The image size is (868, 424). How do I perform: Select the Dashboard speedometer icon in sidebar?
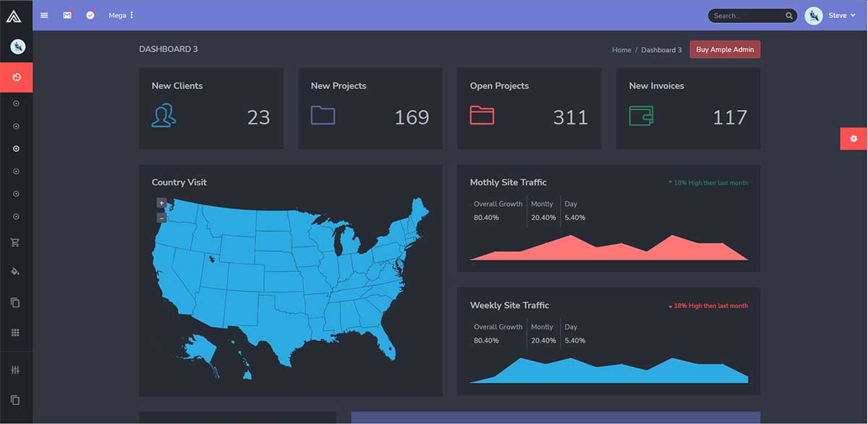(x=16, y=77)
